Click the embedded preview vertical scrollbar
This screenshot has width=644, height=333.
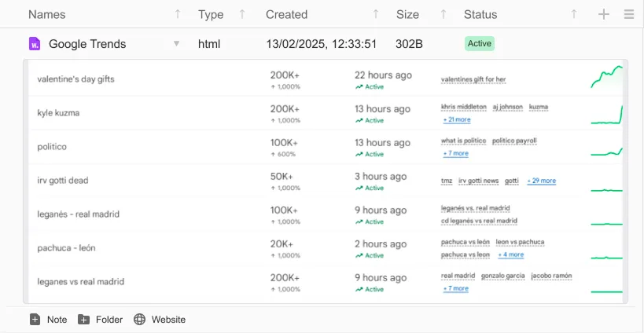click(x=625, y=181)
